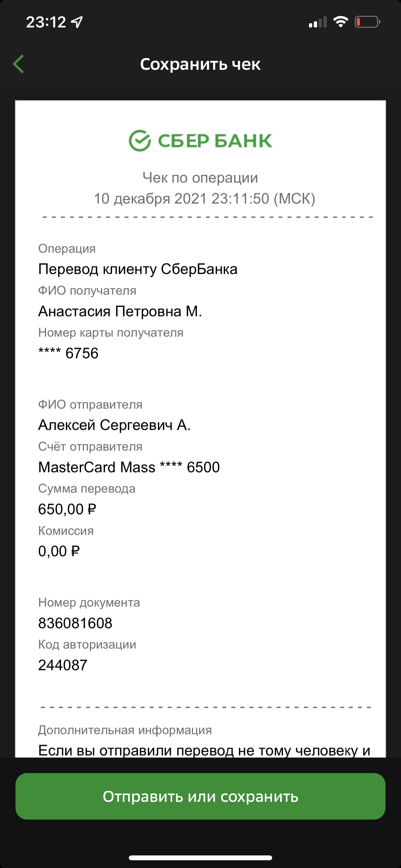Tap recipient card number **** 6756
This screenshot has height=868, width=401.
tap(68, 353)
